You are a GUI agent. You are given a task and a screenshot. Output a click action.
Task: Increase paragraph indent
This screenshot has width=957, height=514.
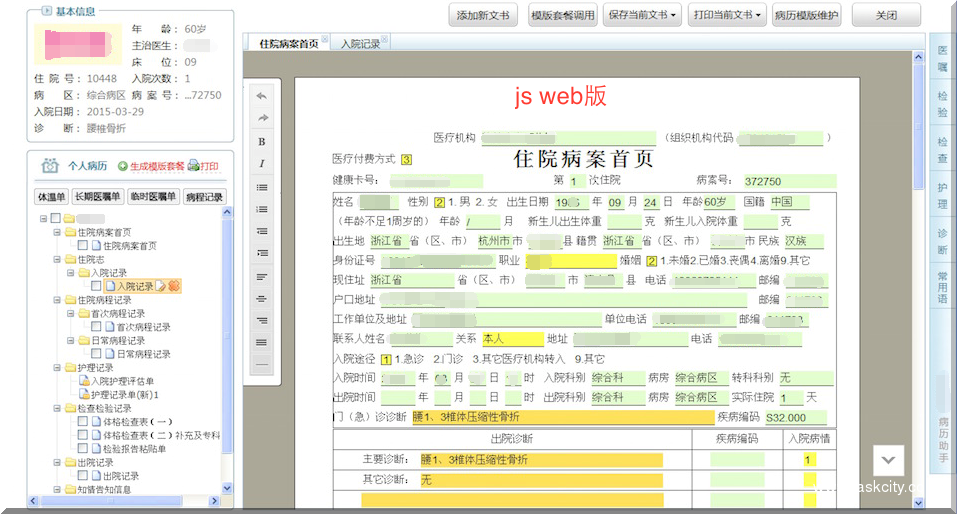tap(262, 253)
